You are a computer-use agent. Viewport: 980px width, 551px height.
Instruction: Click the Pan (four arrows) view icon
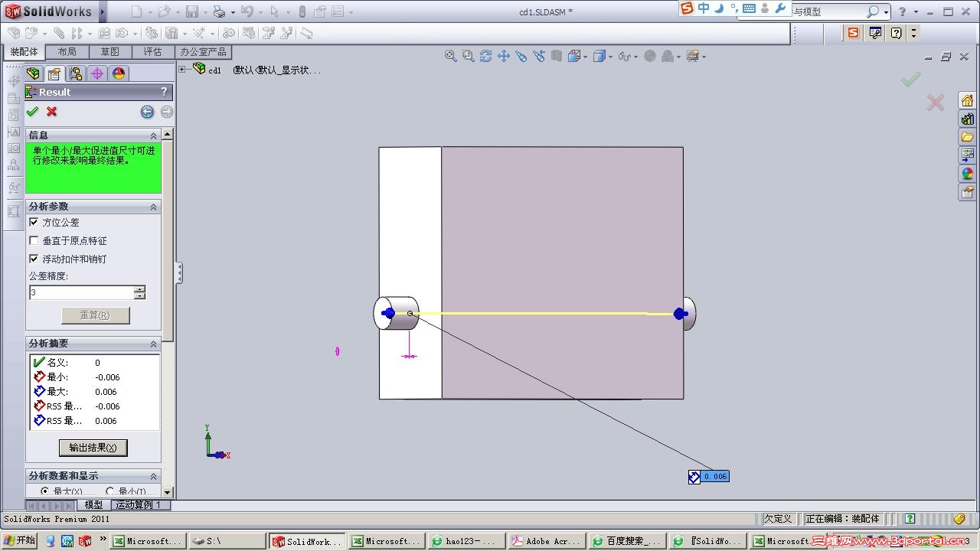(x=504, y=56)
